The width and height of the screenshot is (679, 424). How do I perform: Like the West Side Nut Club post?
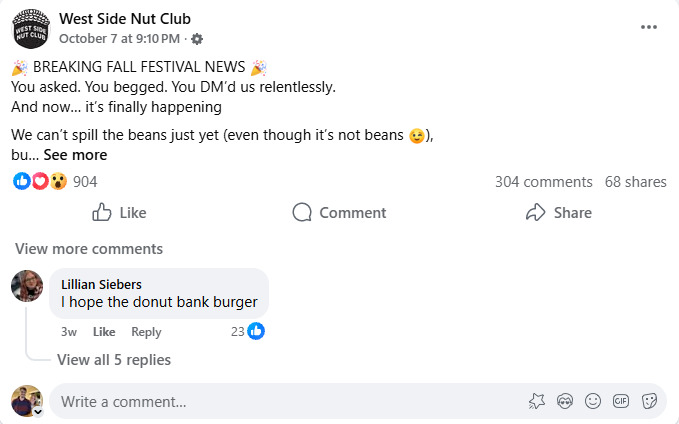(119, 213)
